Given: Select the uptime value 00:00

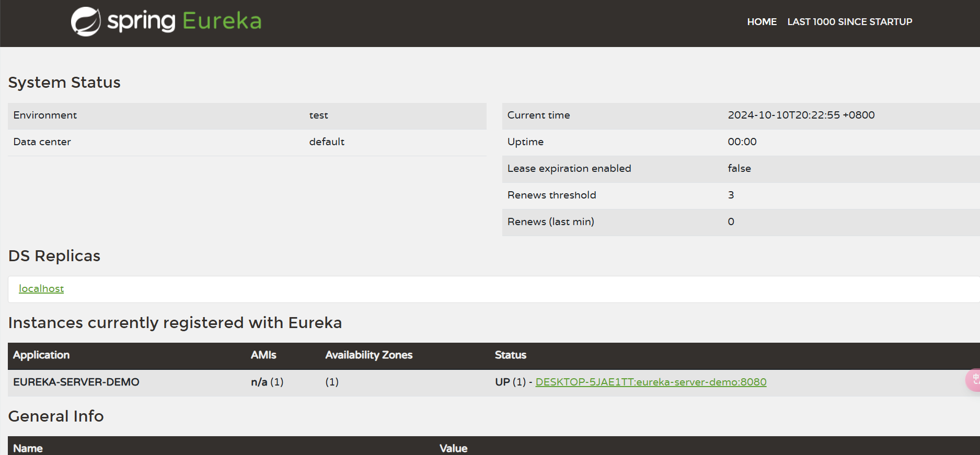Looking at the screenshot, I should tap(742, 142).
